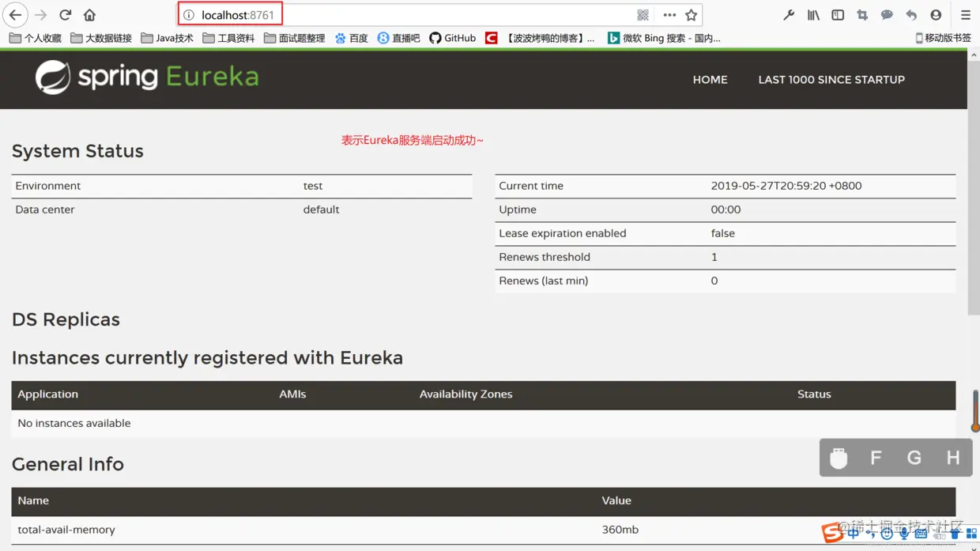
Task: Open LAST 1000 SINCE STARTUP page
Action: (831, 79)
